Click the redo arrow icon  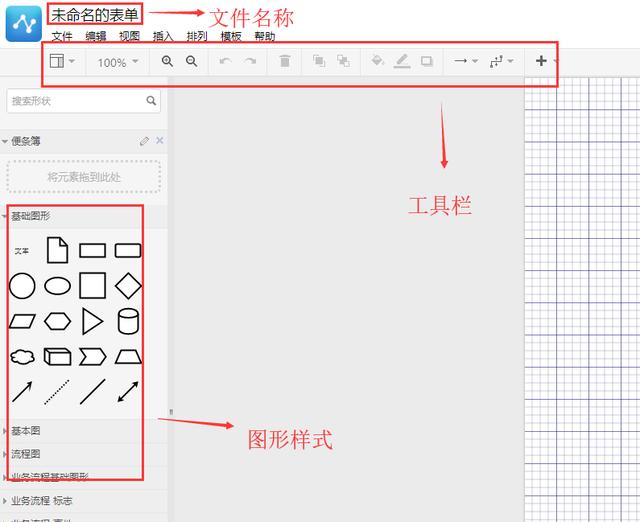pyautogui.click(x=250, y=61)
